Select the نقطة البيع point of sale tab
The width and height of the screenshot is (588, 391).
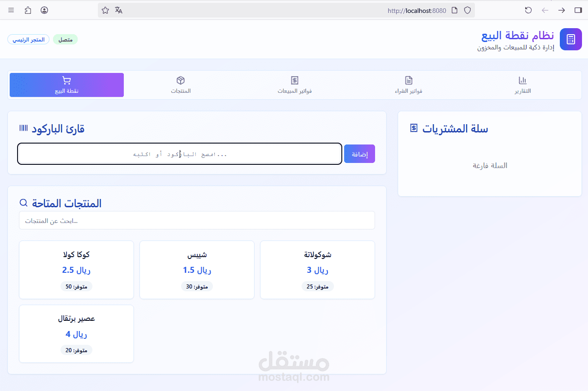coord(67,85)
